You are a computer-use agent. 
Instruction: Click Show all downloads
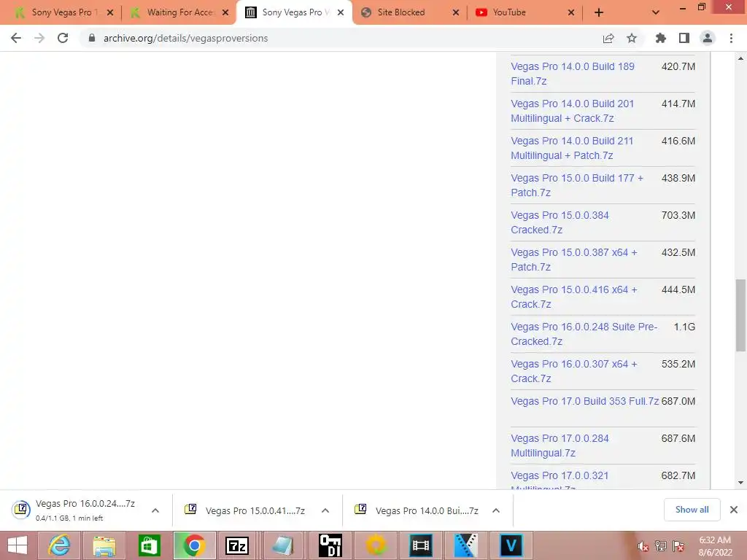tap(692, 510)
